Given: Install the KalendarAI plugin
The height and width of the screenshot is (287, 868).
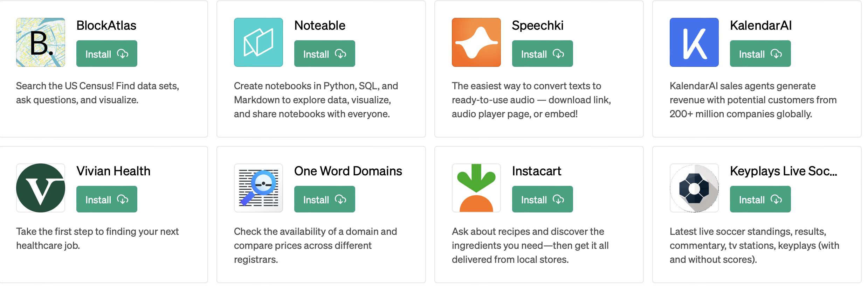Looking at the screenshot, I should (760, 54).
